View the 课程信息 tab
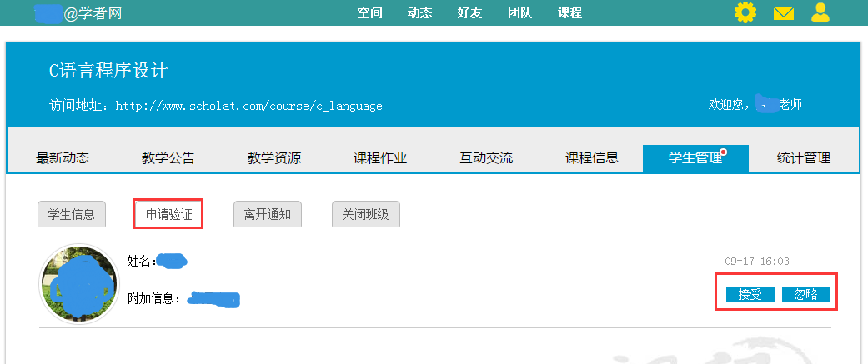 point(592,158)
